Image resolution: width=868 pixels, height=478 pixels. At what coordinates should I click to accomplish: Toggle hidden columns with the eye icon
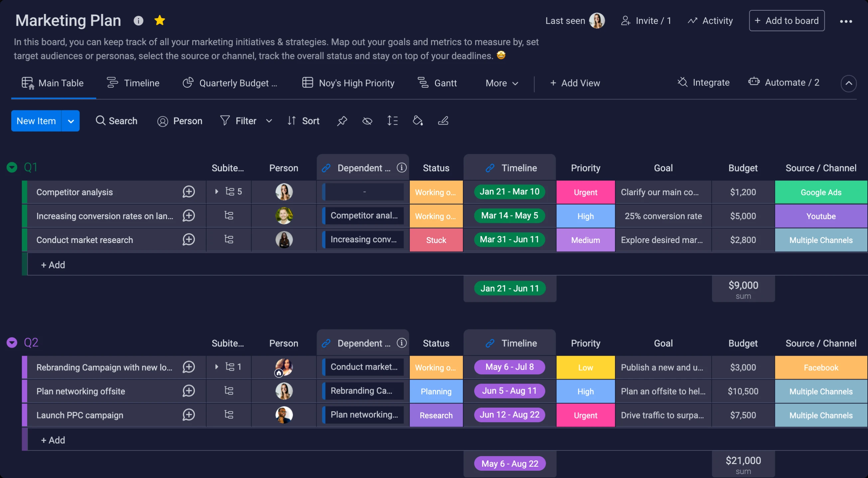click(367, 121)
